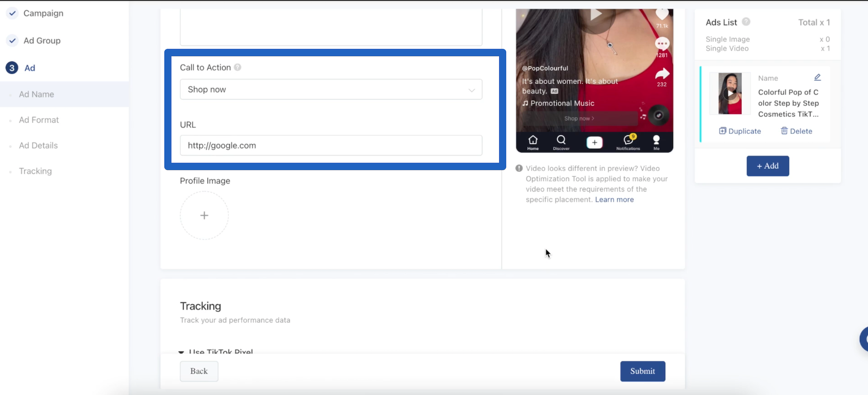
Task: Click the Discover search icon in preview
Action: 561,140
